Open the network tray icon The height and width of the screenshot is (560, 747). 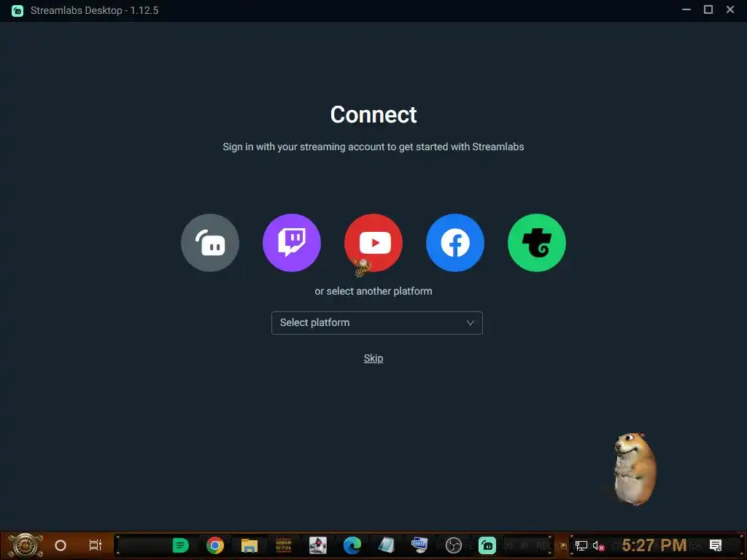point(581,545)
